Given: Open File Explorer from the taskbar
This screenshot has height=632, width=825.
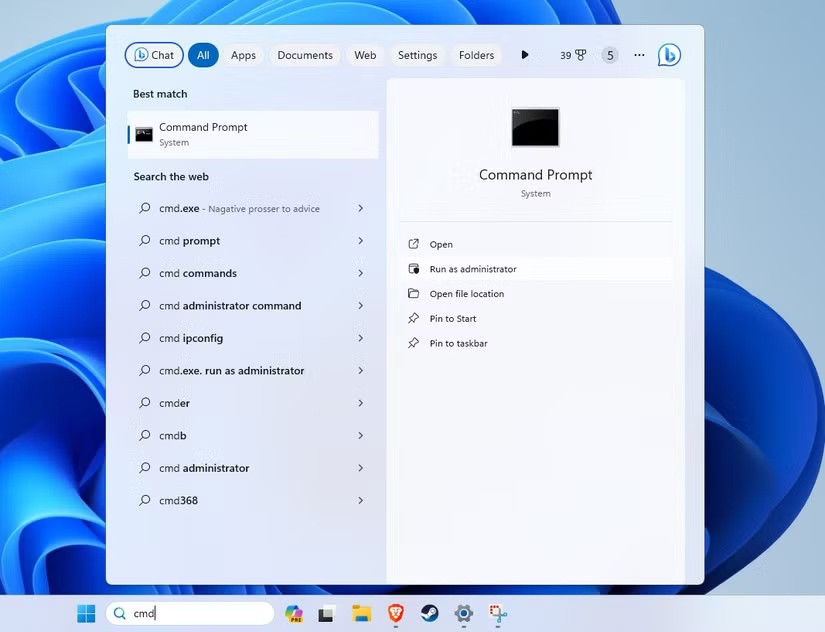Looking at the screenshot, I should pos(361,614).
